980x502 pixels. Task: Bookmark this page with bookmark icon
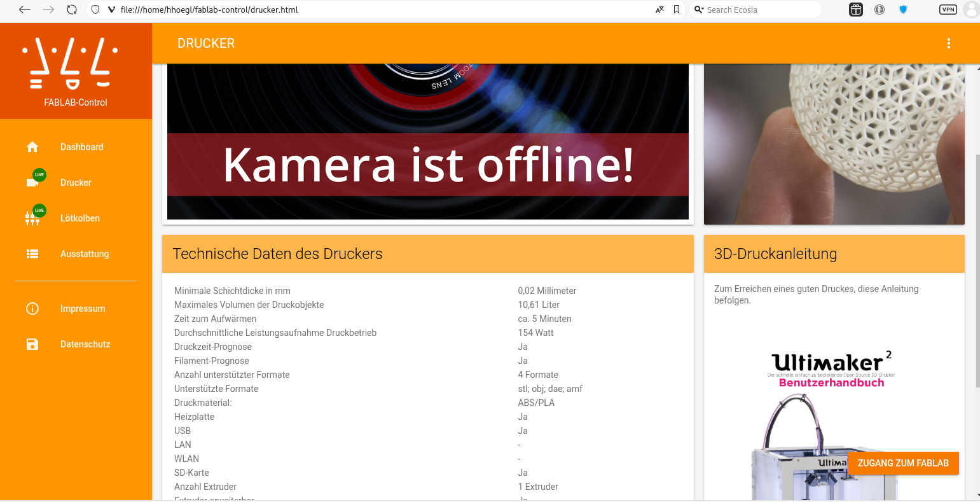pyautogui.click(x=677, y=10)
